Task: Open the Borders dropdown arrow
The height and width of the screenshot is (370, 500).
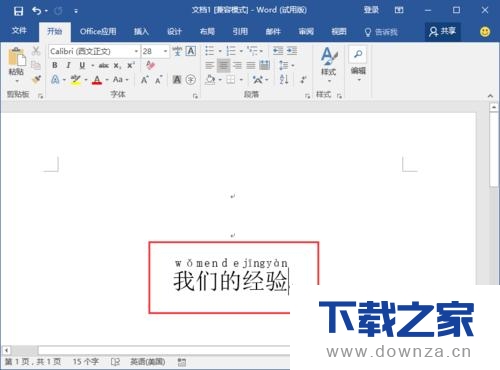Action: (241, 80)
